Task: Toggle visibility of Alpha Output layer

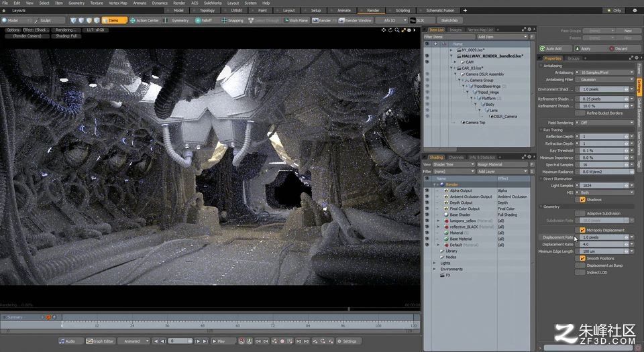Action: pos(427,190)
